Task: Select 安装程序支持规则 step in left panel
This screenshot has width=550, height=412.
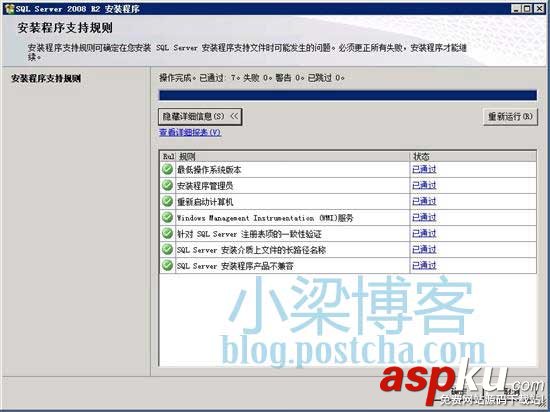Action: [46, 78]
